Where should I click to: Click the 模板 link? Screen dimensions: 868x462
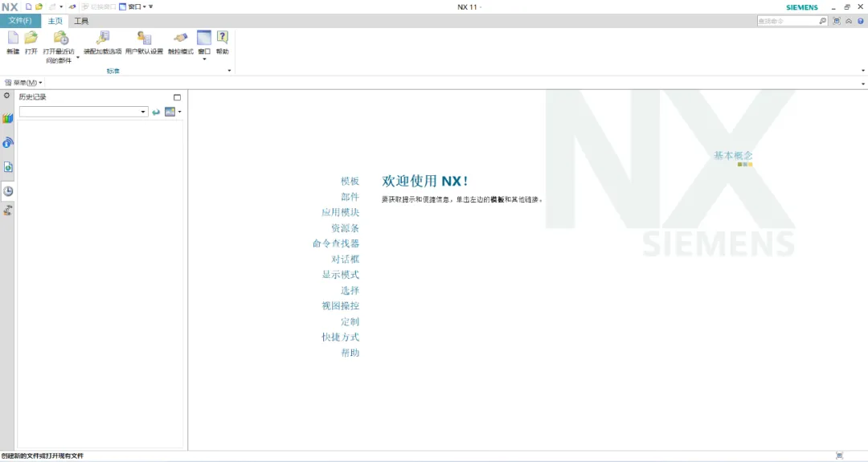point(350,181)
